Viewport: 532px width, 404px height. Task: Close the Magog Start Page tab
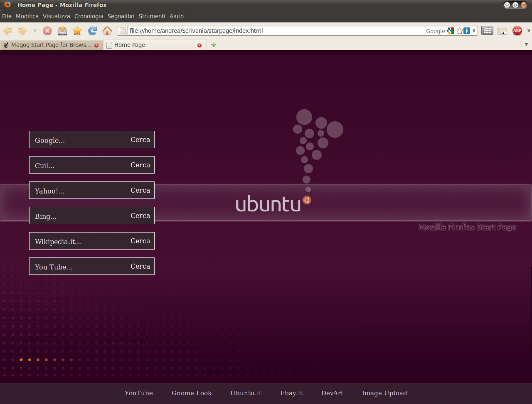click(x=96, y=45)
